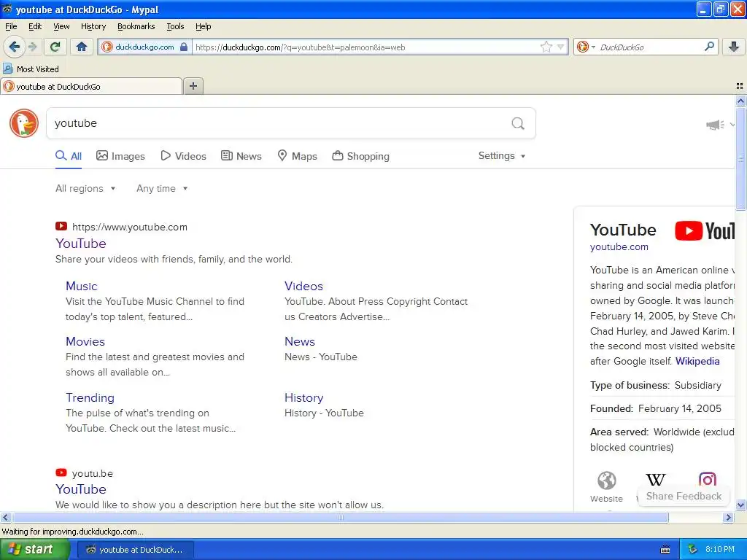The width and height of the screenshot is (747, 560).
Task: Click the megaphone icon at top right
Action: click(x=715, y=125)
